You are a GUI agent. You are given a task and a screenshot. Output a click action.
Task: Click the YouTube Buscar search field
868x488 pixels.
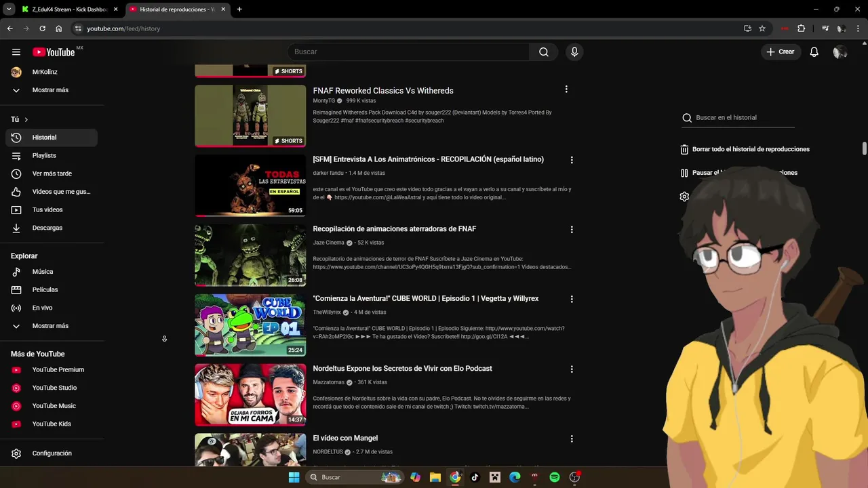click(408, 52)
